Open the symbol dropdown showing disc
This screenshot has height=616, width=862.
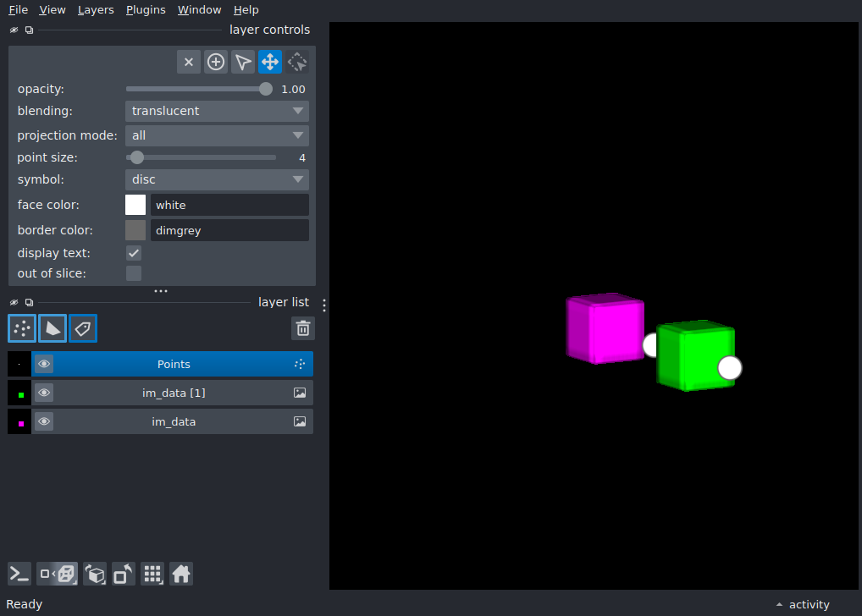pos(217,179)
